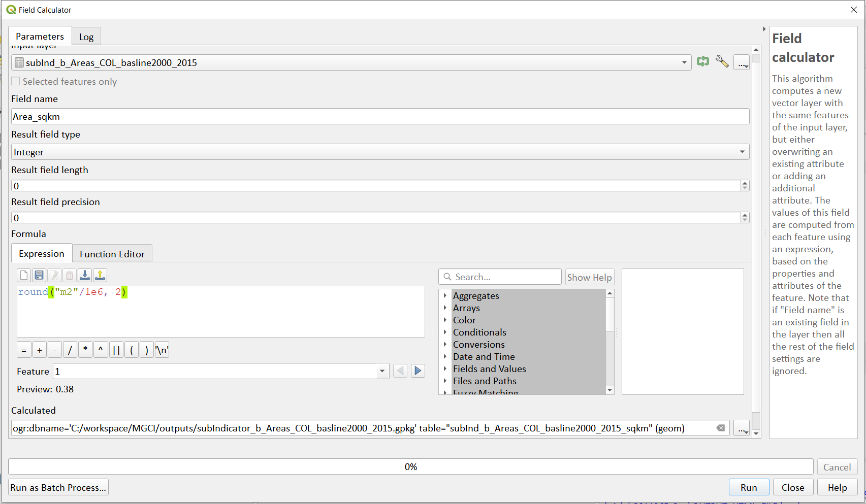Open the Help button
Viewport: 866px width, 504px height.
pos(837,487)
